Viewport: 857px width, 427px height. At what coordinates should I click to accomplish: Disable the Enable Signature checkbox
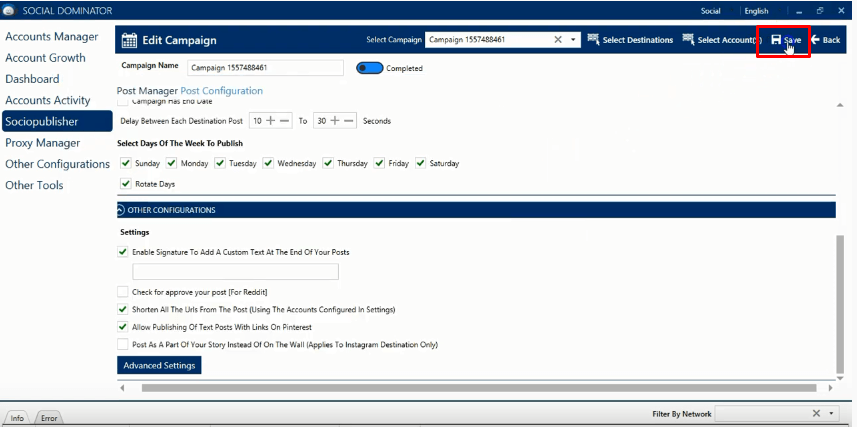pos(122,252)
